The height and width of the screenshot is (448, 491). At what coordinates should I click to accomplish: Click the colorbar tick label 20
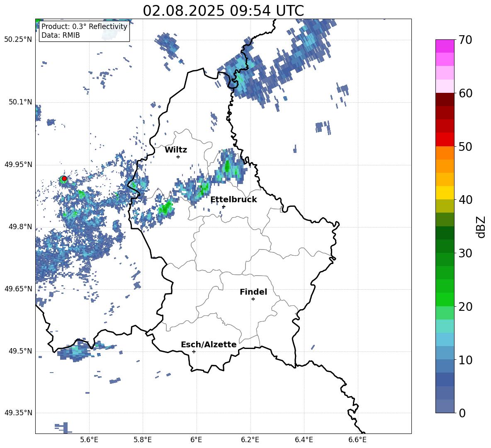point(465,307)
